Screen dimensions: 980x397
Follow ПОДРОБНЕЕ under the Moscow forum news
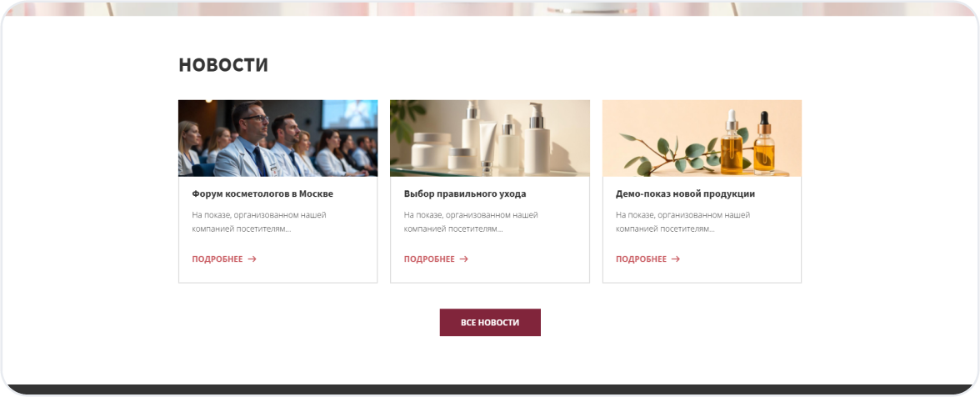(217, 259)
